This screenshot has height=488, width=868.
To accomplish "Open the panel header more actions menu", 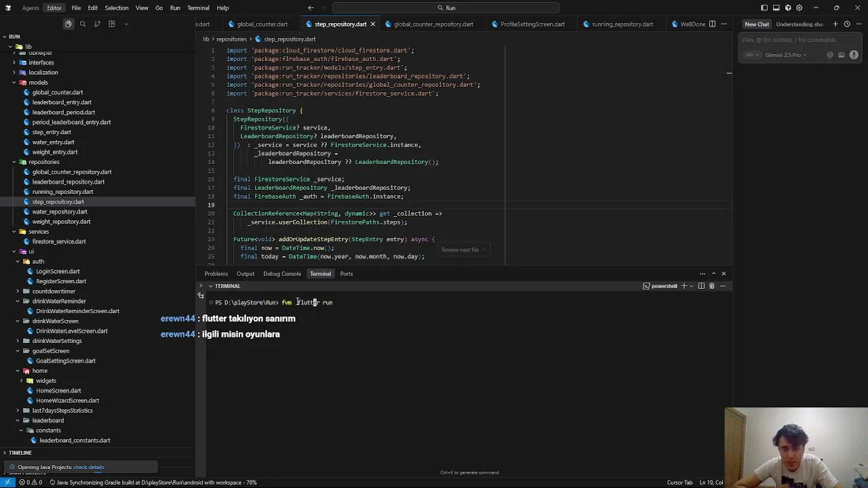I will [x=703, y=274].
